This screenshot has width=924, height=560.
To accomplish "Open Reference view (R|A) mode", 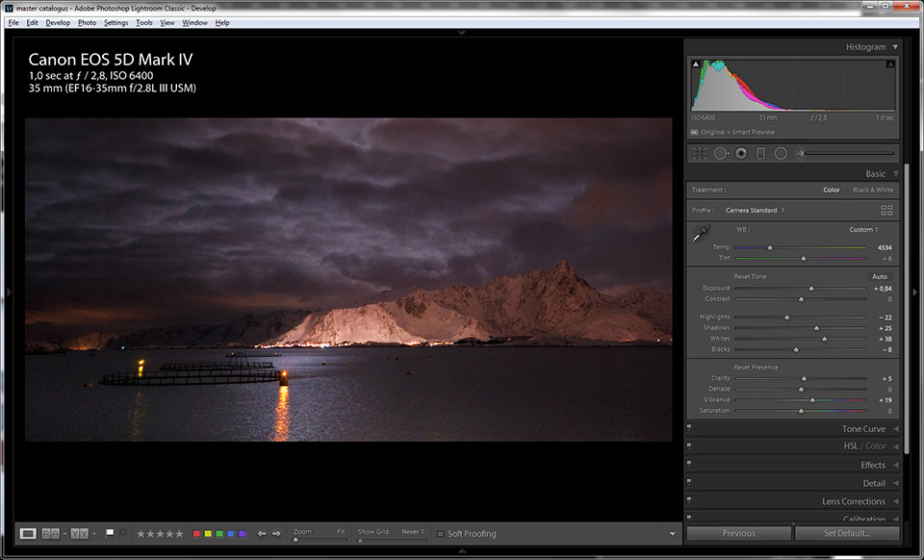I will pyautogui.click(x=51, y=533).
